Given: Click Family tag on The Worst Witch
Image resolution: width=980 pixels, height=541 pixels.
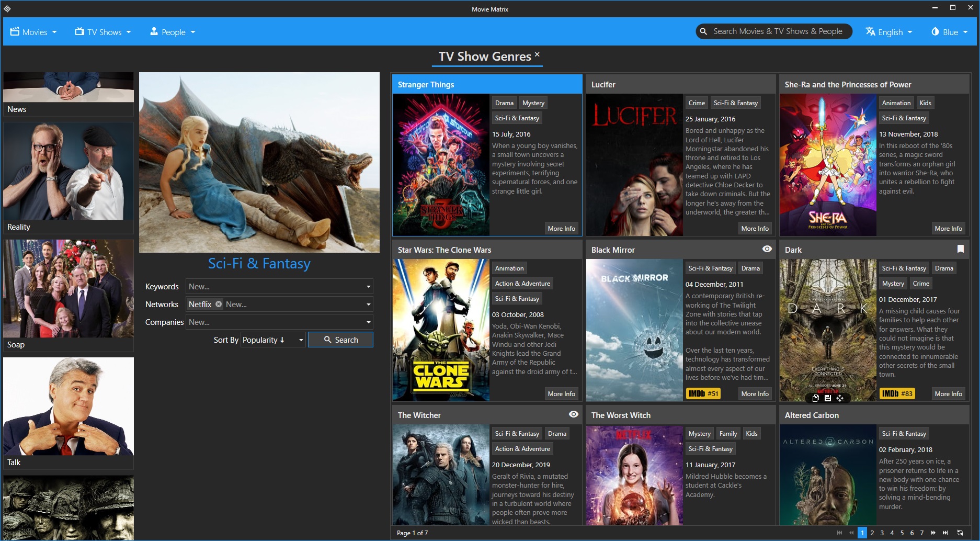Looking at the screenshot, I should tap(728, 434).
